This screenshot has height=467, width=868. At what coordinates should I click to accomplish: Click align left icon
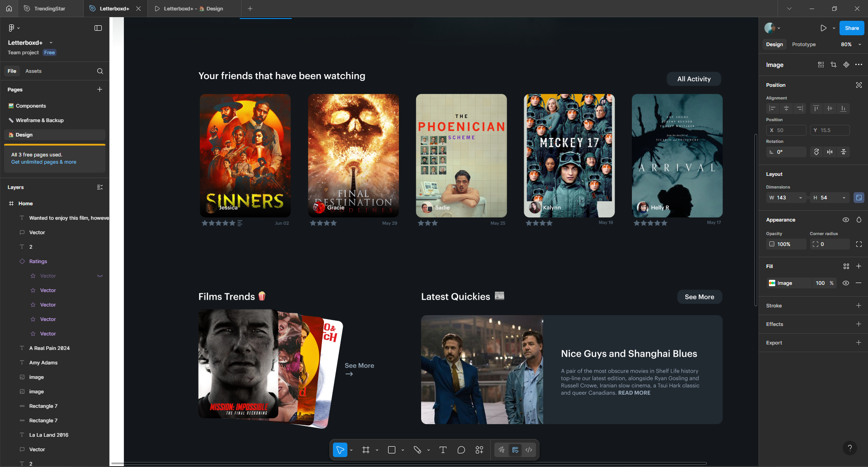pos(773,108)
